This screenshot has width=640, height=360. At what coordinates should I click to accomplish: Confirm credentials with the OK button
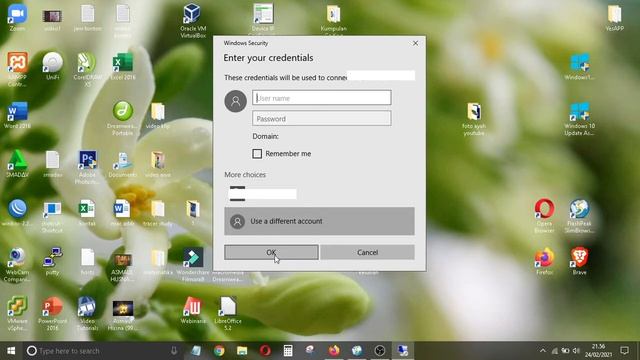coord(271,252)
